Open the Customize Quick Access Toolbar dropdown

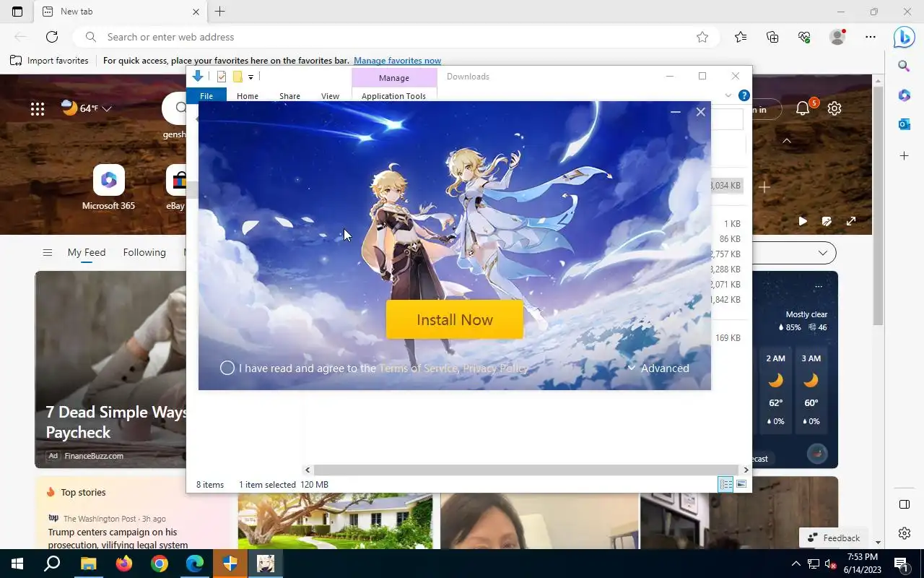pos(250,77)
